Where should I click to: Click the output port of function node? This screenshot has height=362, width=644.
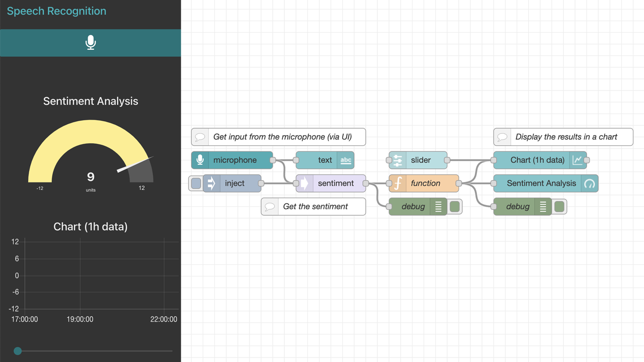tap(459, 183)
